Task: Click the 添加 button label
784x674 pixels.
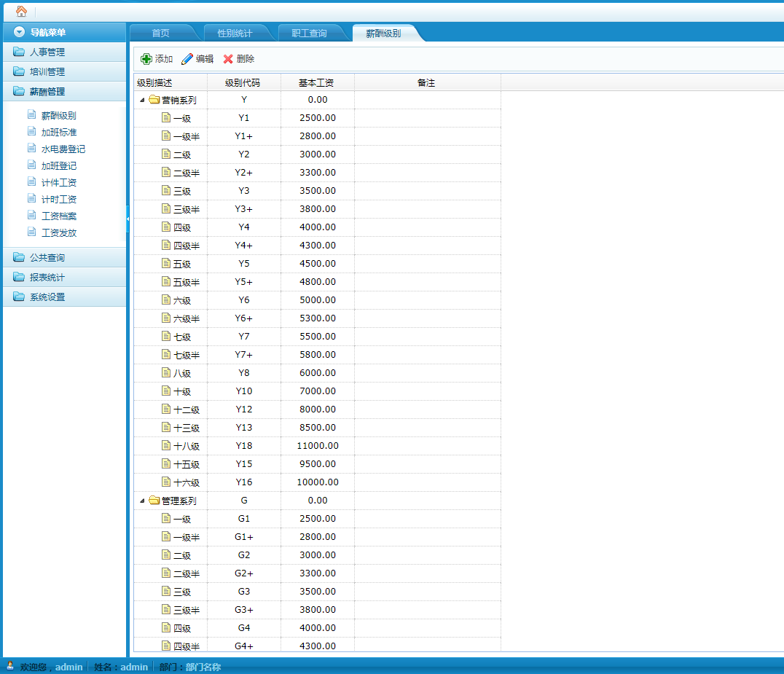Action: [163, 59]
